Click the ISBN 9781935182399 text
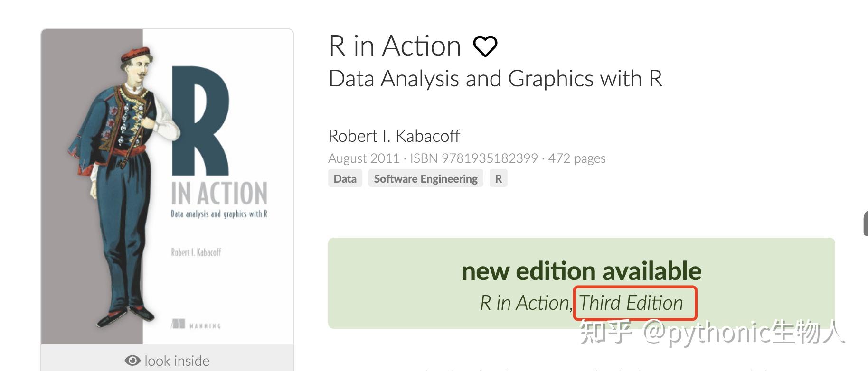This screenshot has height=371, width=868. pos(473,158)
